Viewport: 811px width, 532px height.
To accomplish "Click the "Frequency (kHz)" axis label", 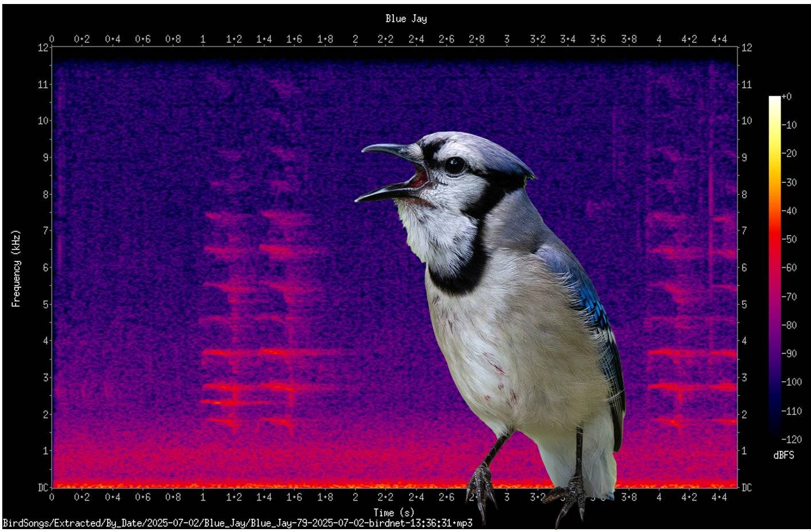I will 16,268.
